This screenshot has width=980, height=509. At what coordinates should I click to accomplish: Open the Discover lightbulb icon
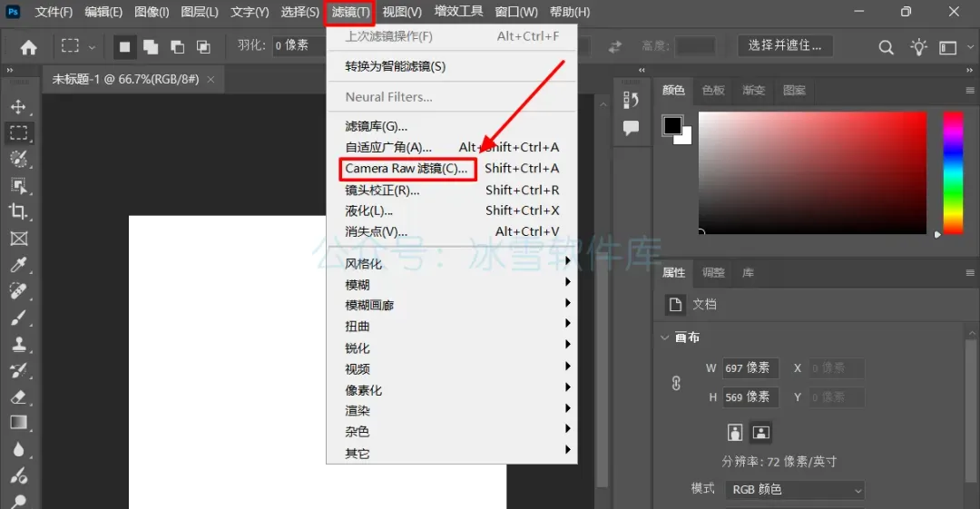[x=918, y=47]
